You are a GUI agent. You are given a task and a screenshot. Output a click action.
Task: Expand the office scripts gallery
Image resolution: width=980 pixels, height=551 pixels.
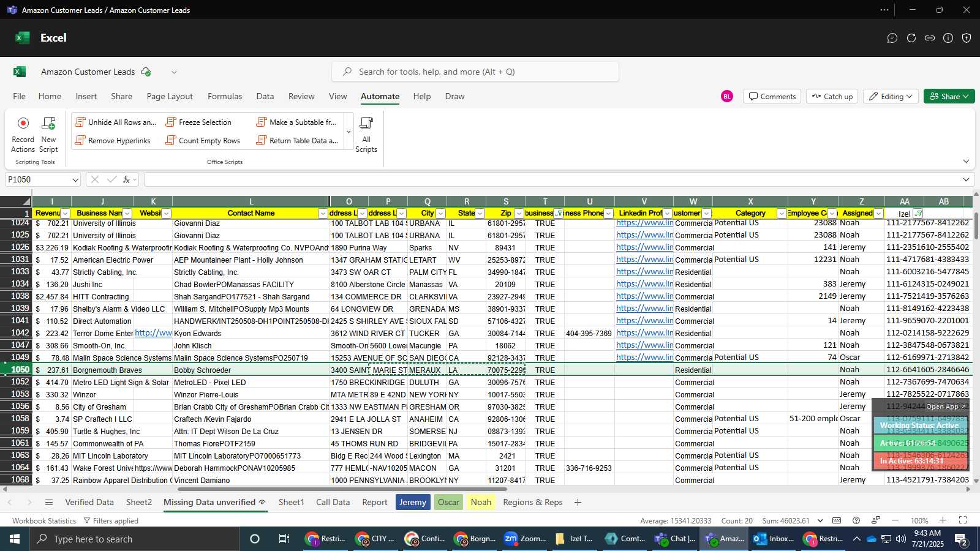point(349,132)
